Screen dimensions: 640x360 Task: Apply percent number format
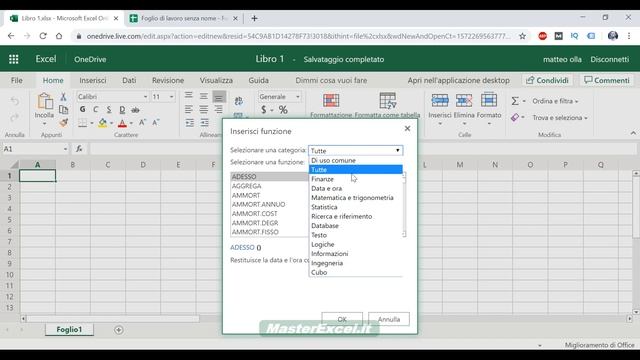coord(283,110)
